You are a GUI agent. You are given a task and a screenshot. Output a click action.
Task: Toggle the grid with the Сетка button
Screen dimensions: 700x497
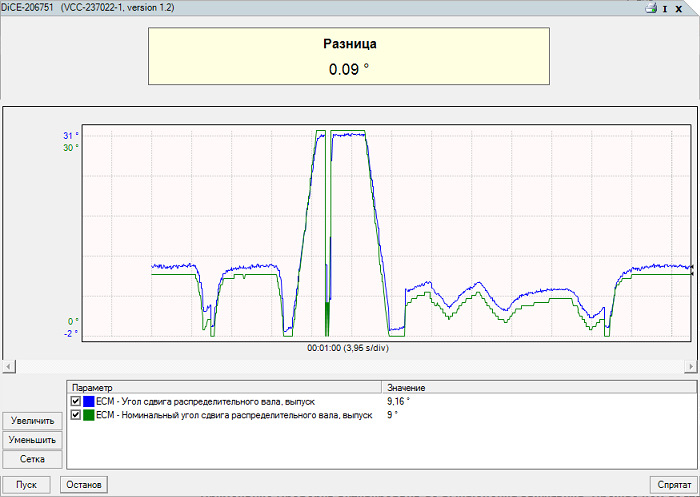pyautogui.click(x=32, y=459)
